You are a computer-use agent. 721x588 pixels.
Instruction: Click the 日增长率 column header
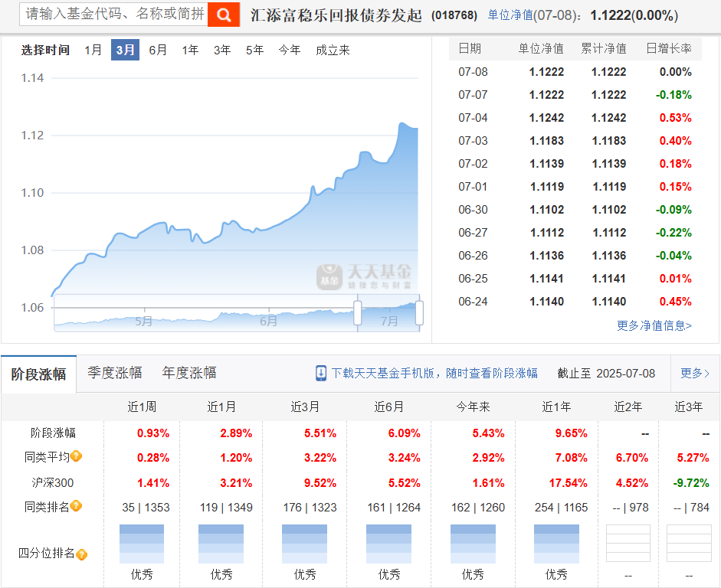(669, 48)
